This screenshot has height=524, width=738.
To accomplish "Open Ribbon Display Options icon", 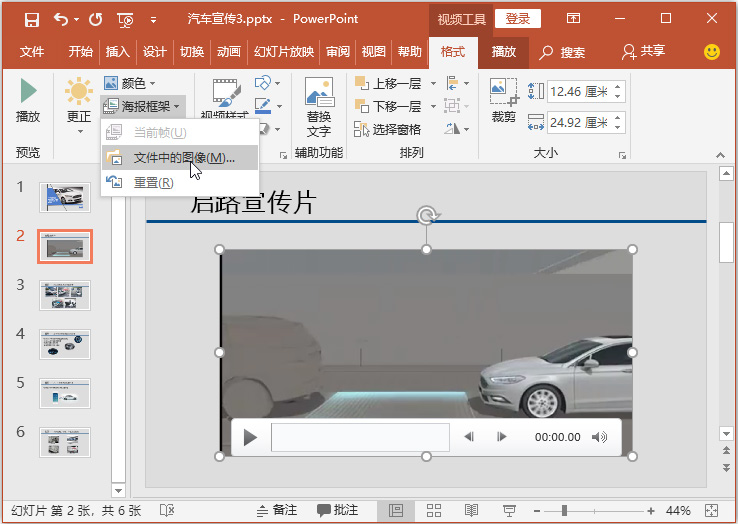I will click(x=573, y=18).
